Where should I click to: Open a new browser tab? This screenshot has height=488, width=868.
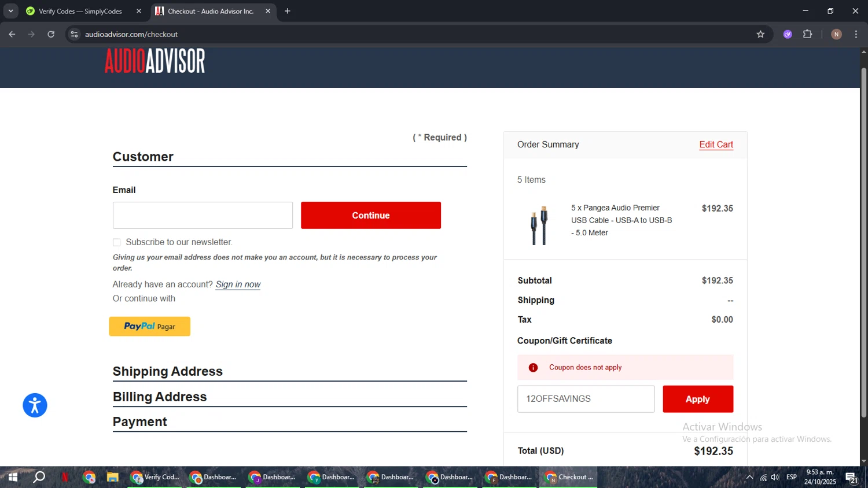point(288,11)
